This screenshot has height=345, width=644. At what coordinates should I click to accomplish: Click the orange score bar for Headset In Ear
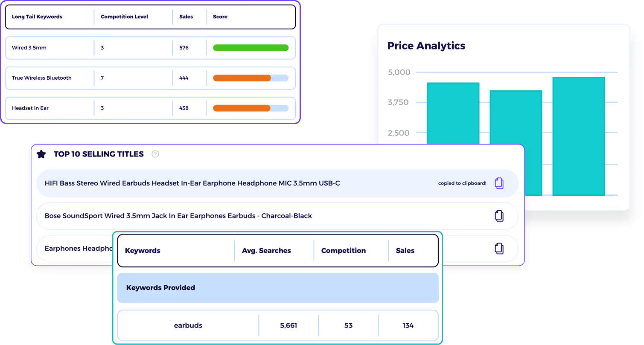pos(242,108)
